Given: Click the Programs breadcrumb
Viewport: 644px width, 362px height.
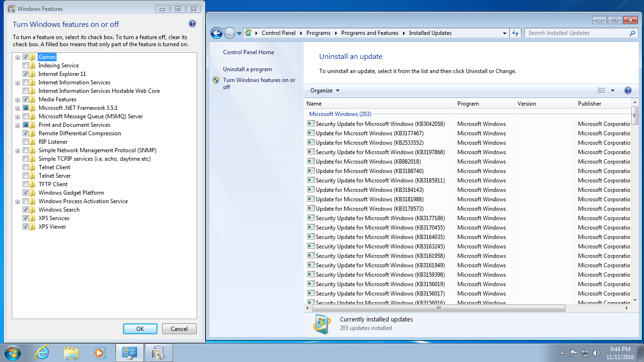Looking at the screenshot, I should 318,33.
